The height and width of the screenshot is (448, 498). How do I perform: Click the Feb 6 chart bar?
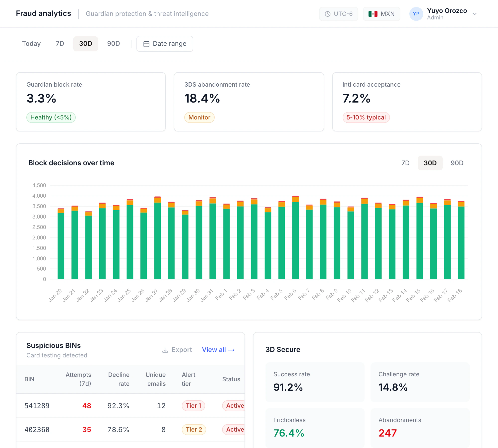(x=296, y=238)
